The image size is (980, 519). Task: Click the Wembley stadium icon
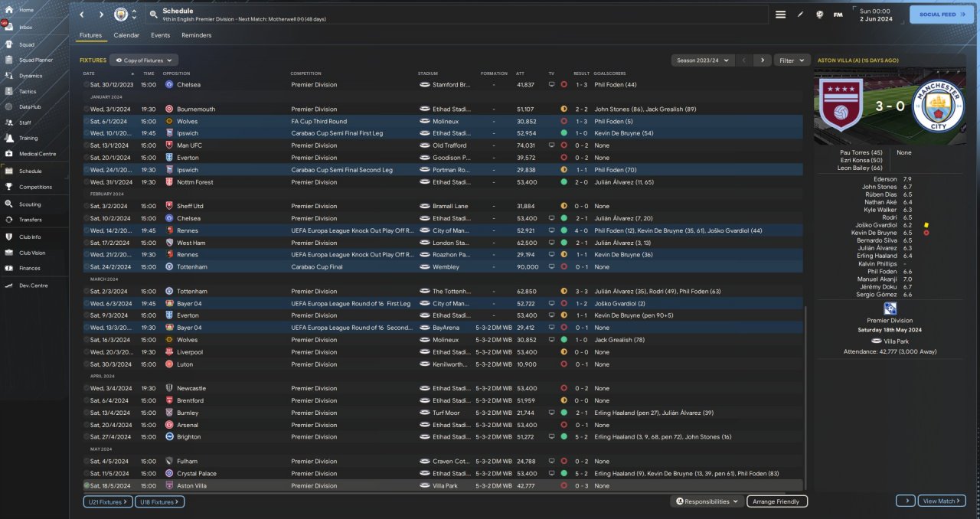click(424, 267)
